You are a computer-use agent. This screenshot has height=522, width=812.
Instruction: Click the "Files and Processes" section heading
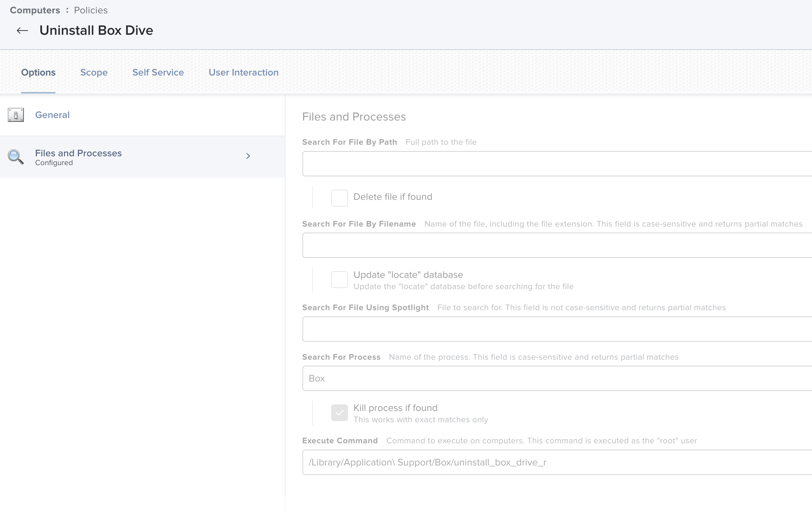(x=354, y=117)
